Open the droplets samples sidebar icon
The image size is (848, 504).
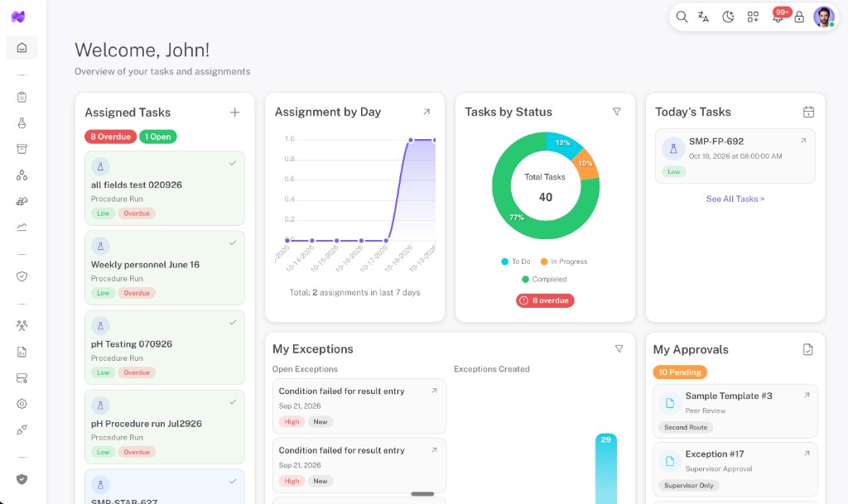[x=22, y=175]
